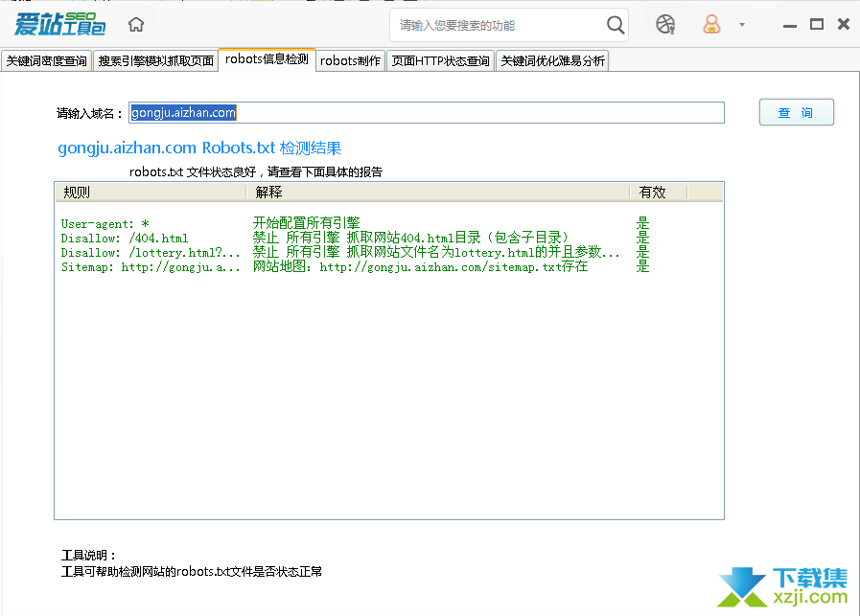Screen dimensions: 860x616
Task: Open the robots制作 tab
Action: (x=351, y=60)
